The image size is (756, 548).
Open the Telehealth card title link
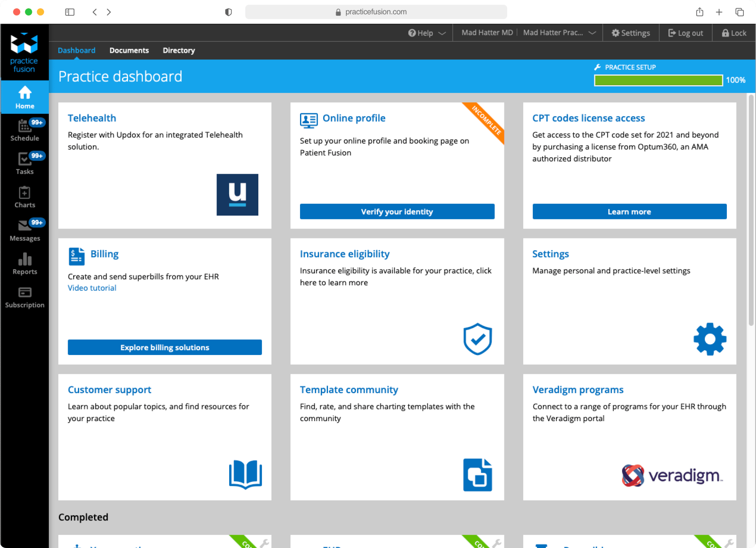[92, 118]
